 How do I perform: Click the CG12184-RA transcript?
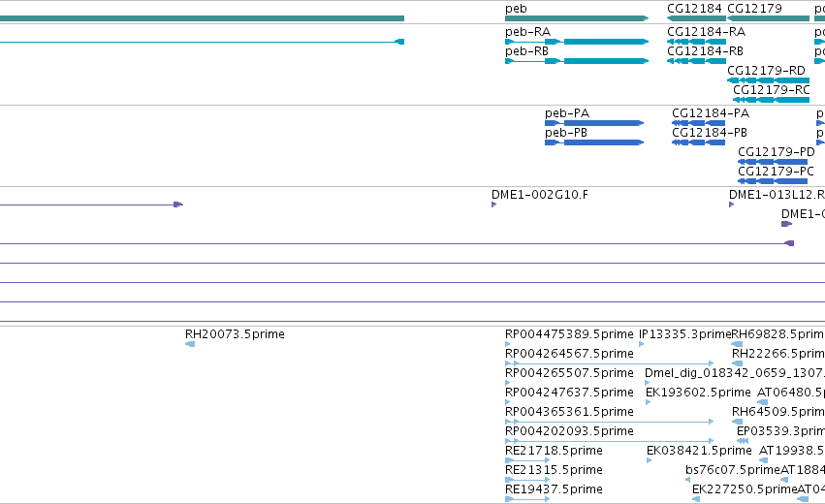tap(697, 42)
